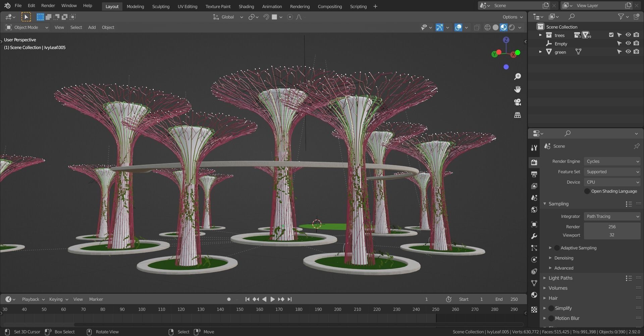This screenshot has width=644, height=336.
Task: Select solid viewport shading
Action: pos(495,28)
